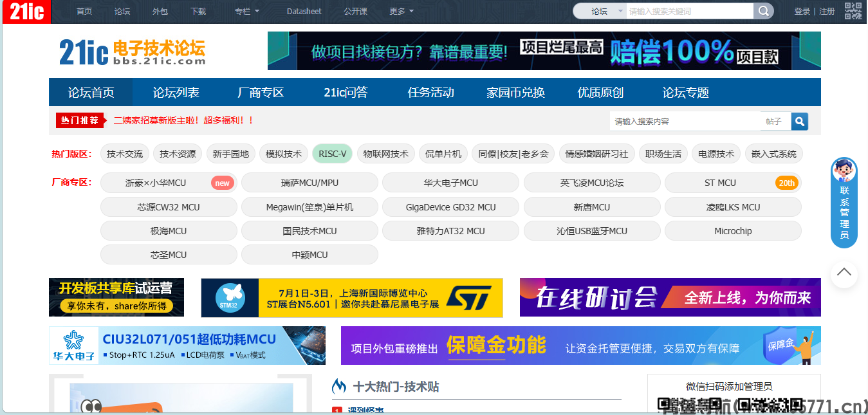Select the 21ic问答 navigation tab
Screen dimensions: 868x415
pos(346,92)
